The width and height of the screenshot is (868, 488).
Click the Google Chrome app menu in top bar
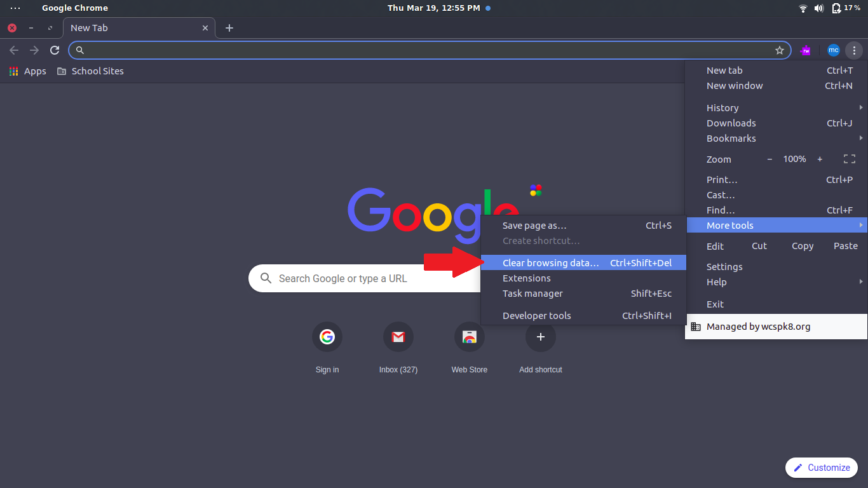click(75, 8)
